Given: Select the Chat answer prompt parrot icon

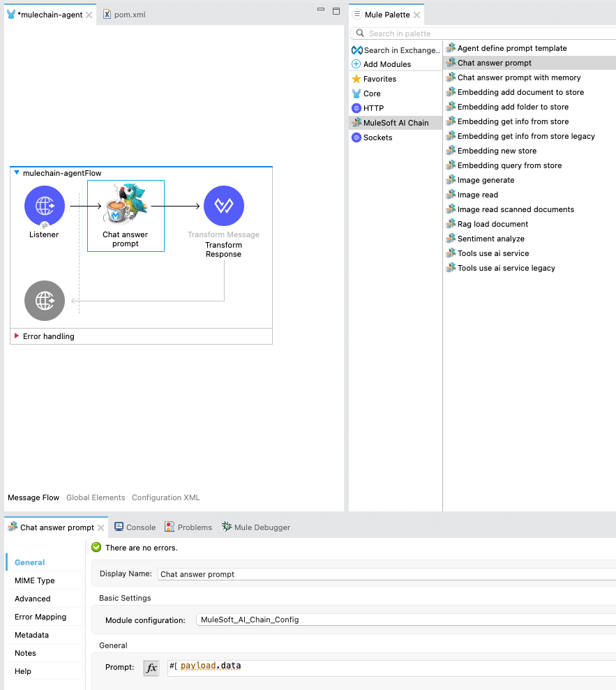Looking at the screenshot, I should (x=126, y=205).
